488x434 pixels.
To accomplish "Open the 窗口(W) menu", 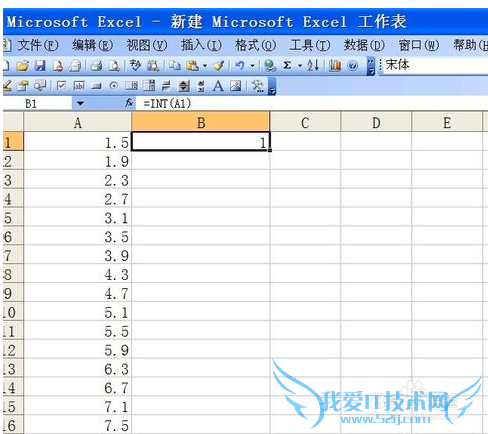I will point(419,45).
